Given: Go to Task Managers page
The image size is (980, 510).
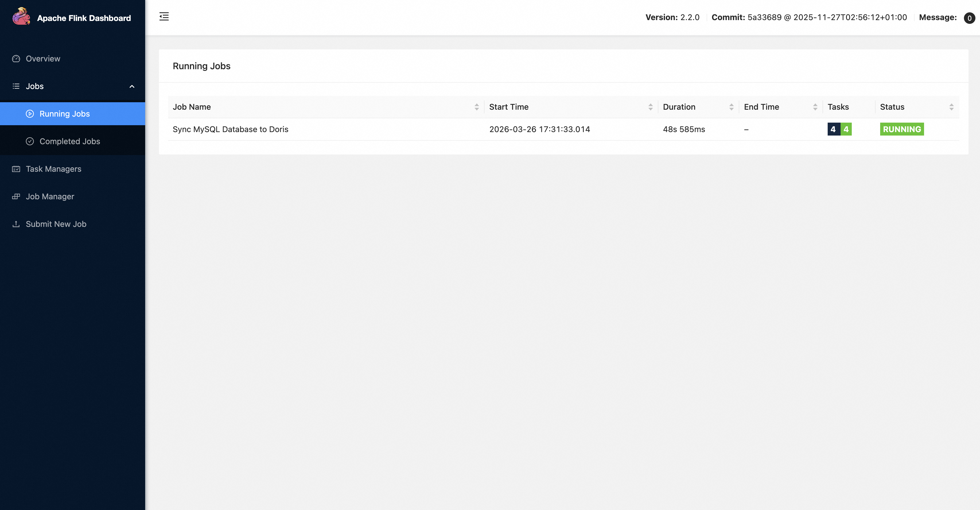Looking at the screenshot, I should click(72, 169).
